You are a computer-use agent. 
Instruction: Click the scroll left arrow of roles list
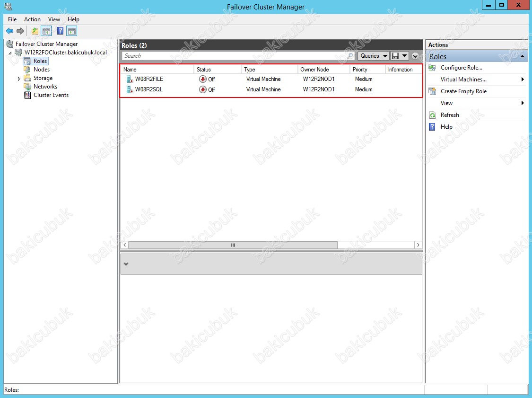(x=124, y=245)
